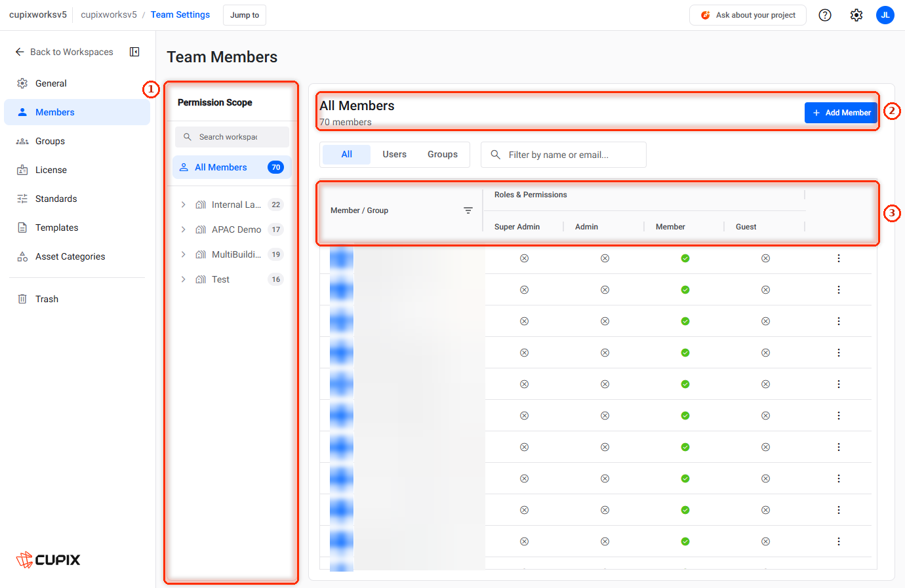This screenshot has width=905, height=588.
Task: Open the first member row's three-dot menu
Action: [x=839, y=258]
